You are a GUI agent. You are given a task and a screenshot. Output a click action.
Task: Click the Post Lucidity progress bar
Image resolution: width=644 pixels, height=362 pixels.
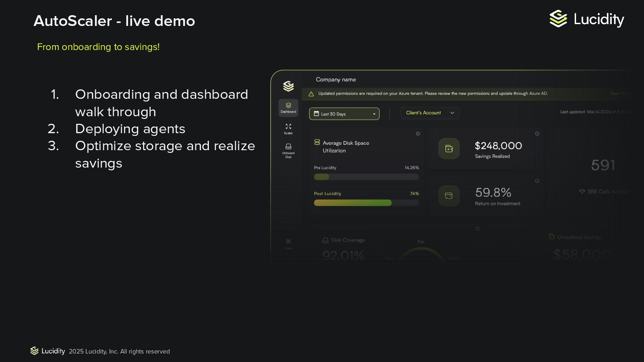(x=366, y=203)
